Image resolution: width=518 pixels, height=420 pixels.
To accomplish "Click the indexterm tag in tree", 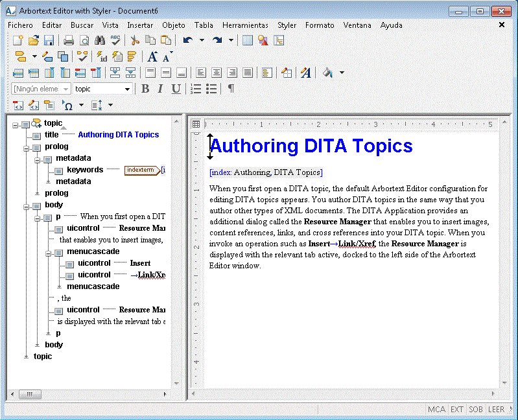I will [142, 170].
